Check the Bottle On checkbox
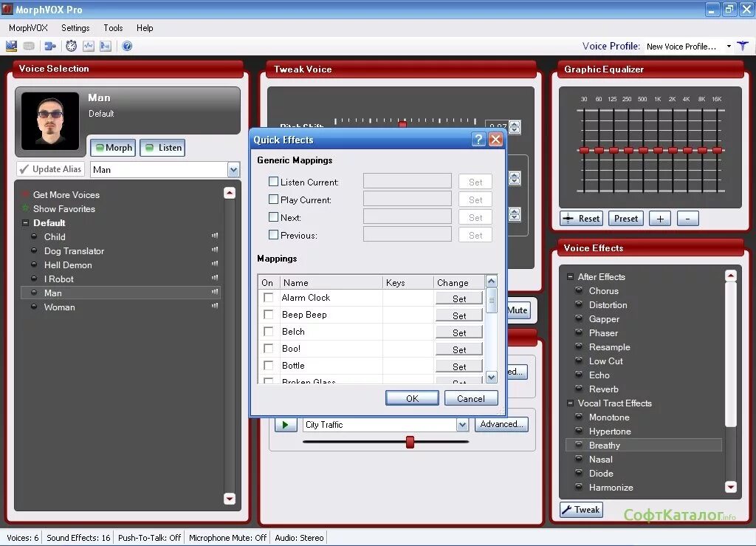The height and width of the screenshot is (546, 756). click(x=268, y=365)
